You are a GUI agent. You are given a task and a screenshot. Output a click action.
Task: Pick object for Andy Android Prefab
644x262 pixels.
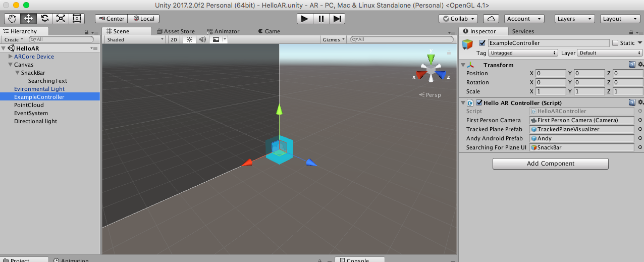pos(640,138)
